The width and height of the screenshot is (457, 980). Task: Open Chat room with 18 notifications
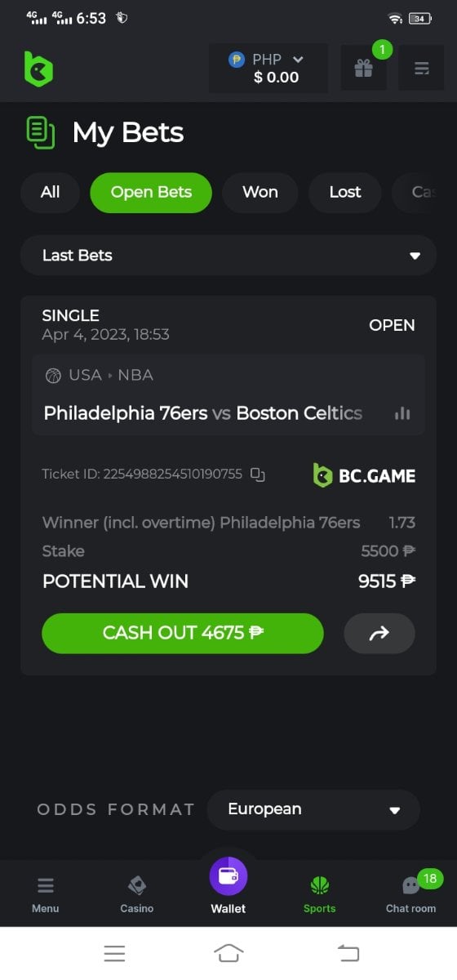pos(410,894)
